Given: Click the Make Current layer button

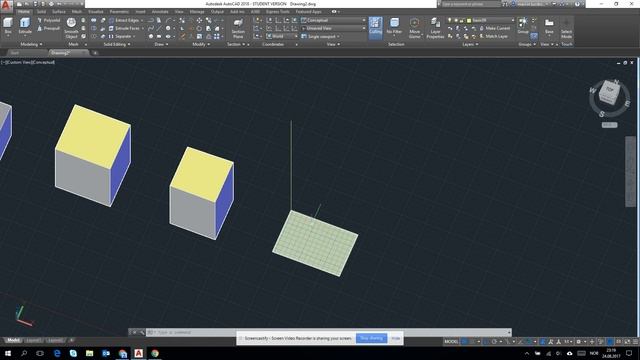Looking at the screenshot, I should 495,28.
